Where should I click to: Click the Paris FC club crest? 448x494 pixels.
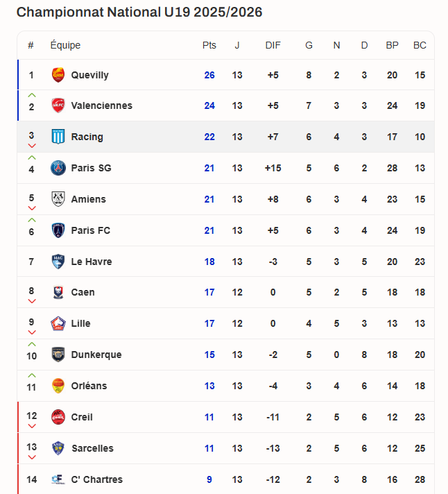pos(58,230)
